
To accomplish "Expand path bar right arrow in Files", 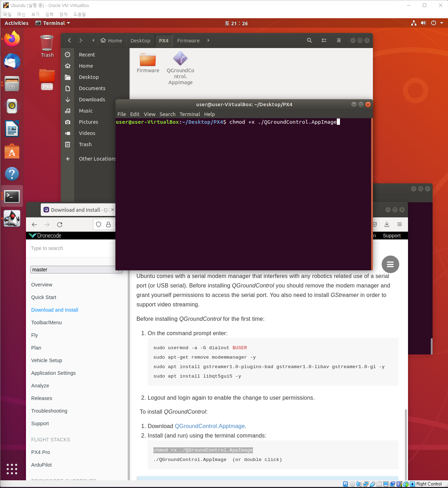I will coord(208,40).
